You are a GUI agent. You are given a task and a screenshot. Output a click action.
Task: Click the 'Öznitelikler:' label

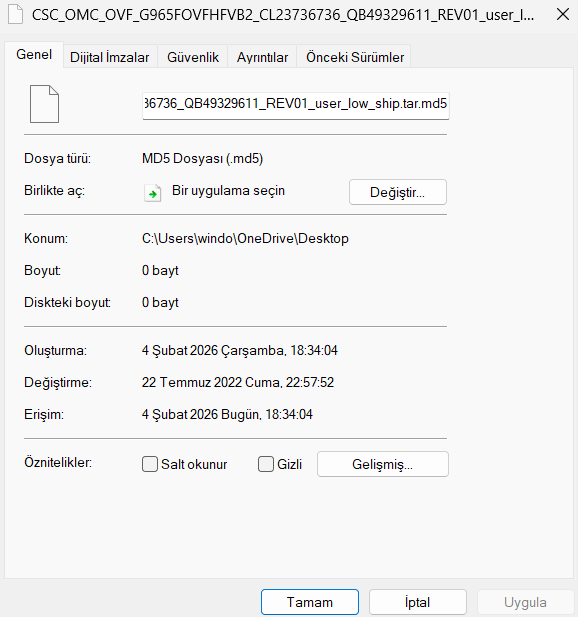58,462
